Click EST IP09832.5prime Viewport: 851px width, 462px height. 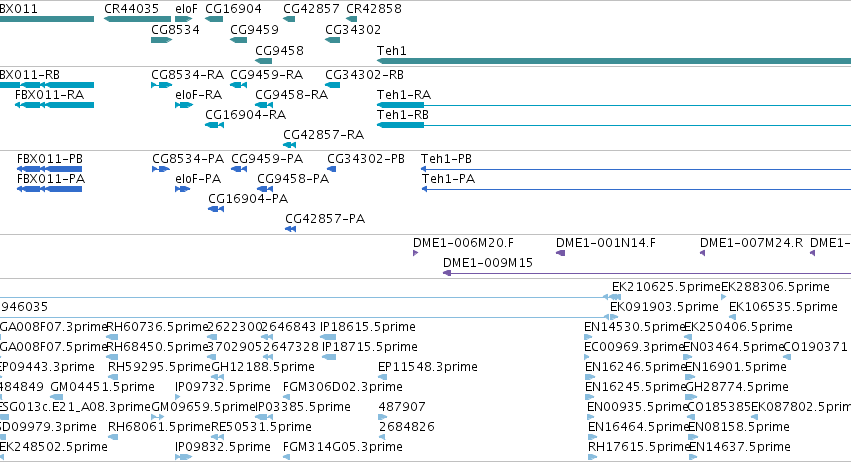coord(223,447)
